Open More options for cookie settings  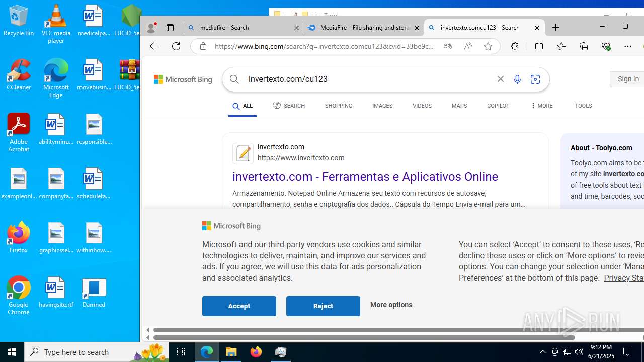pos(391,305)
